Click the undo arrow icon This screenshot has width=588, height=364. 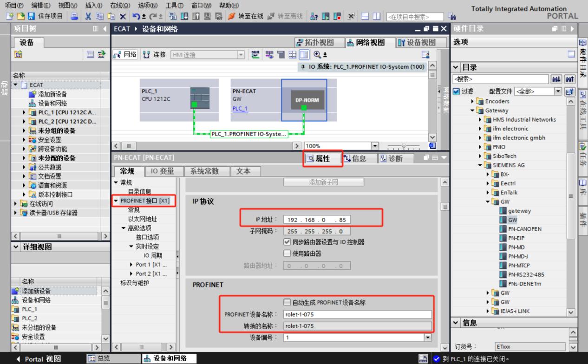click(x=136, y=17)
